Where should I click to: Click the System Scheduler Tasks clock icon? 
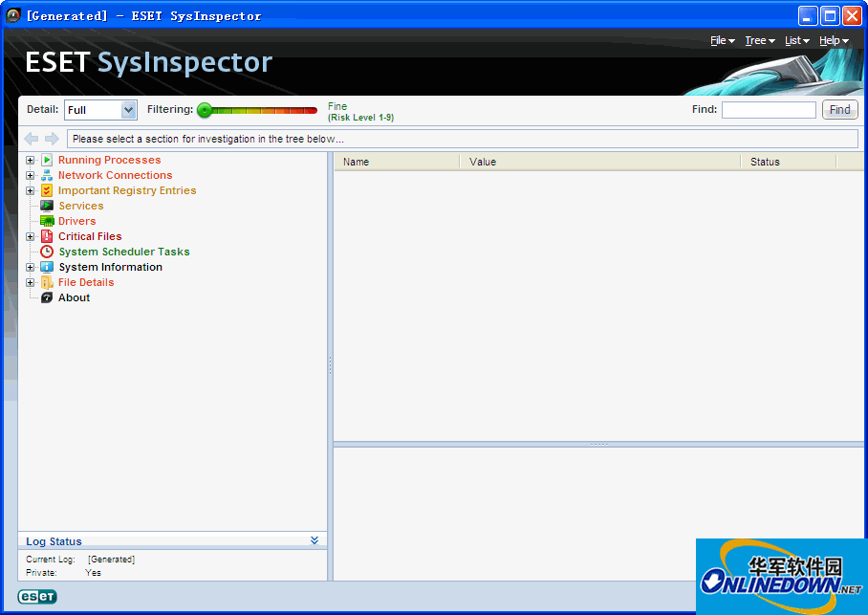pyautogui.click(x=47, y=253)
